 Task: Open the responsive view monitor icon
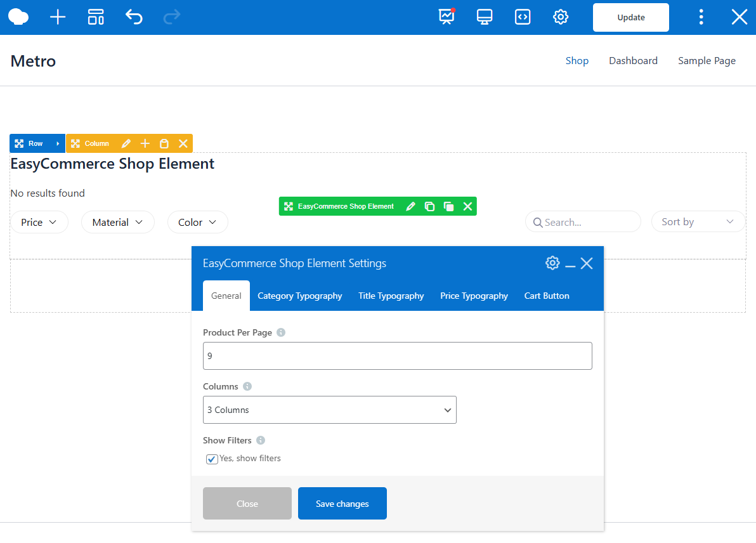tap(485, 17)
